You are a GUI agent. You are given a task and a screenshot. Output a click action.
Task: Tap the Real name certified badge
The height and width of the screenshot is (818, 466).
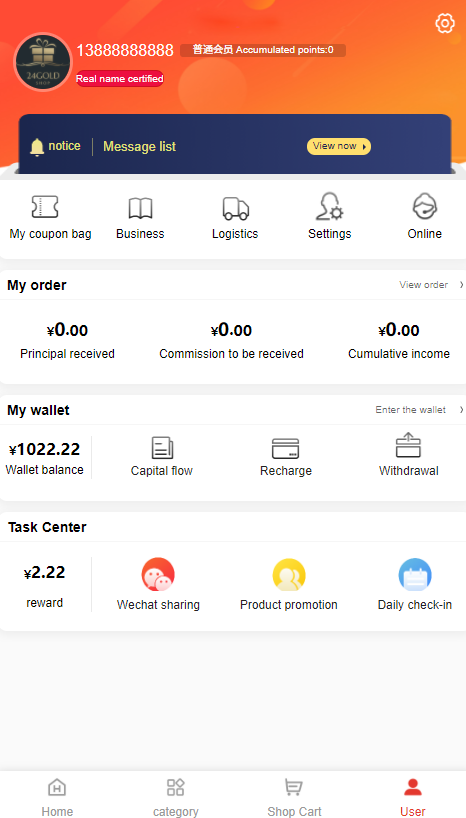click(x=120, y=79)
